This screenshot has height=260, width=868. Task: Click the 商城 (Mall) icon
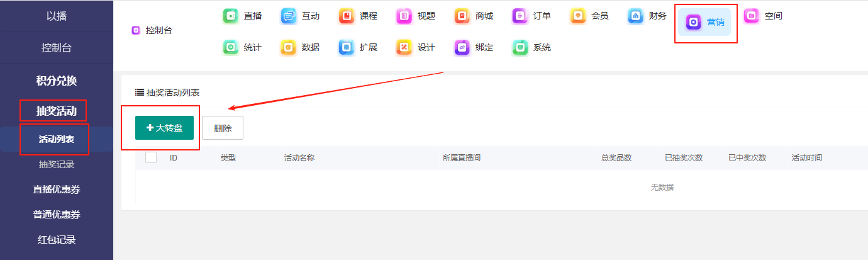pyautogui.click(x=462, y=16)
